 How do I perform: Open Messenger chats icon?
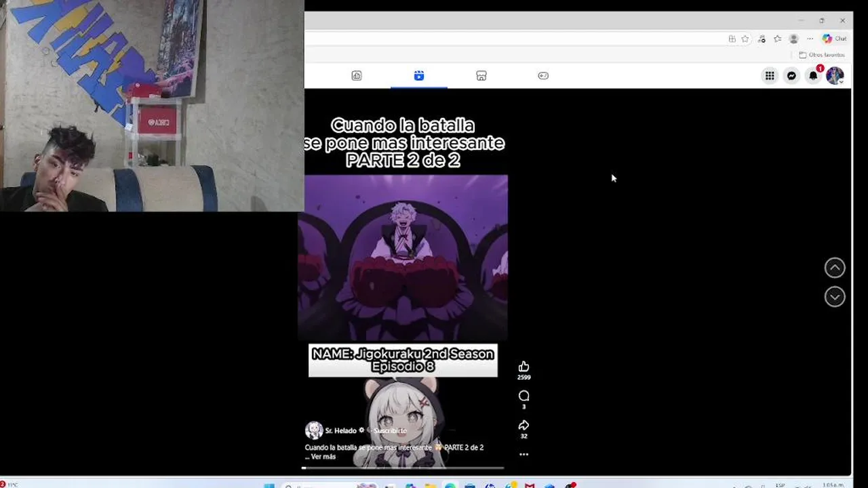click(791, 76)
